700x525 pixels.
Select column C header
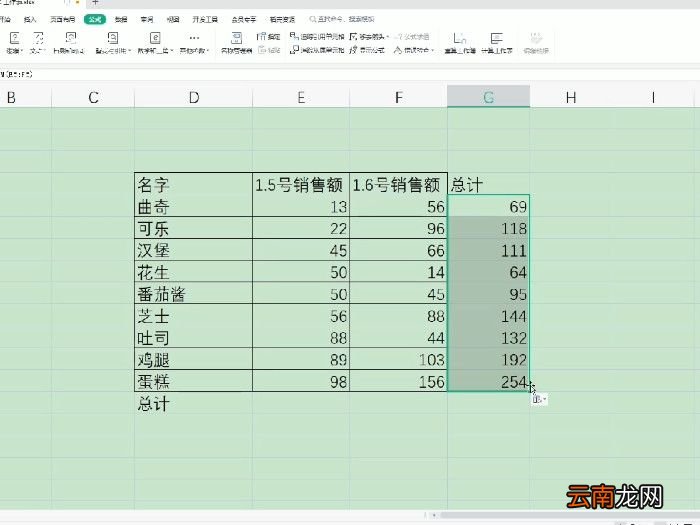click(x=93, y=97)
